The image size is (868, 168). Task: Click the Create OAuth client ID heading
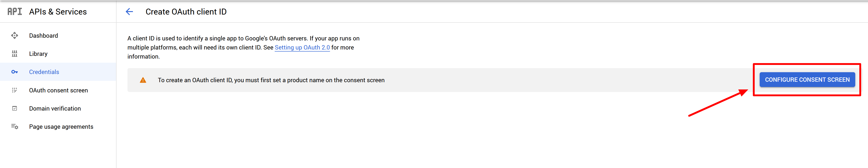pyautogui.click(x=186, y=12)
